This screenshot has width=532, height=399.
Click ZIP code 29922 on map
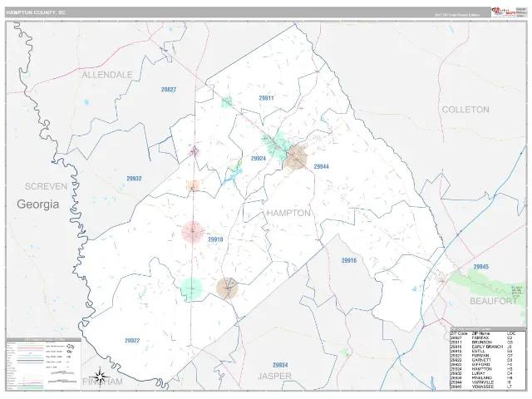click(x=132, y=341)
